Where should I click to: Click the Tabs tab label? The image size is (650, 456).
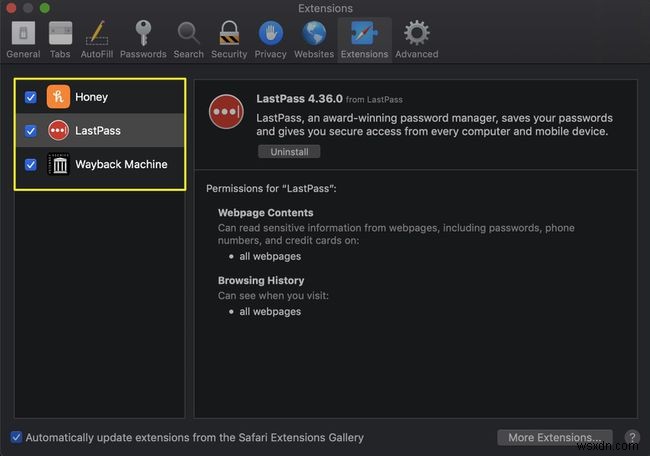[x=60, y=54]
